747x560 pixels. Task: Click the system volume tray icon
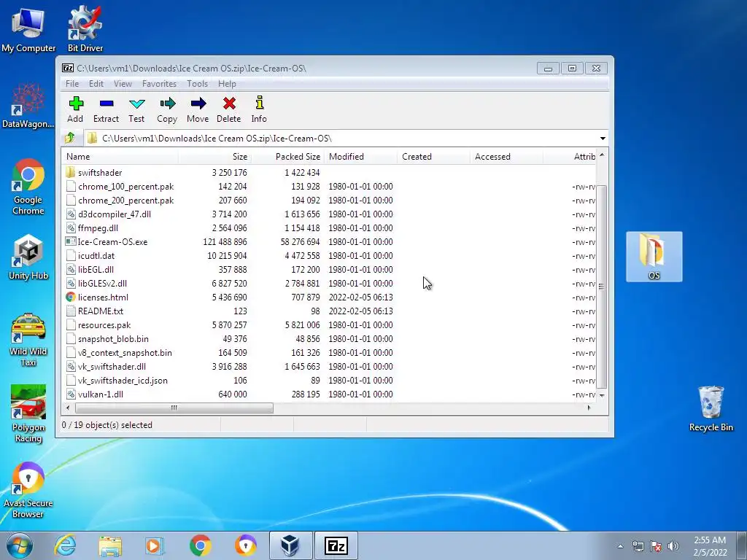point(673,546)
